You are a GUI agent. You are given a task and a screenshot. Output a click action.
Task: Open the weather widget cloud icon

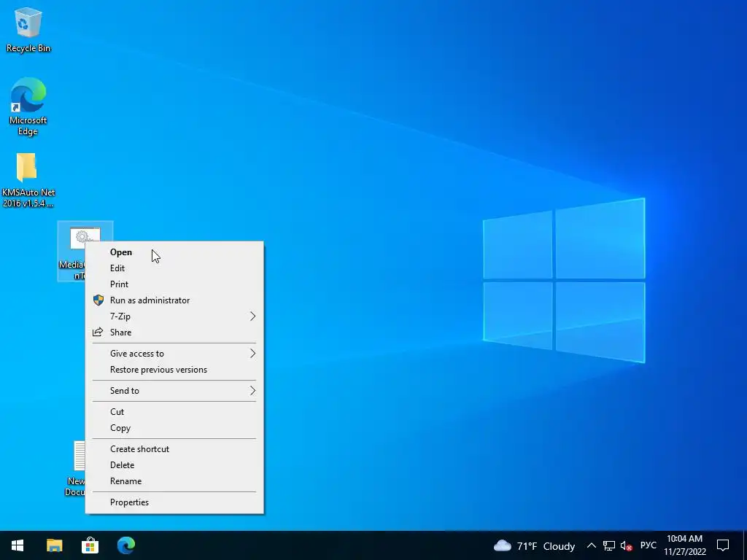(502, 545)
